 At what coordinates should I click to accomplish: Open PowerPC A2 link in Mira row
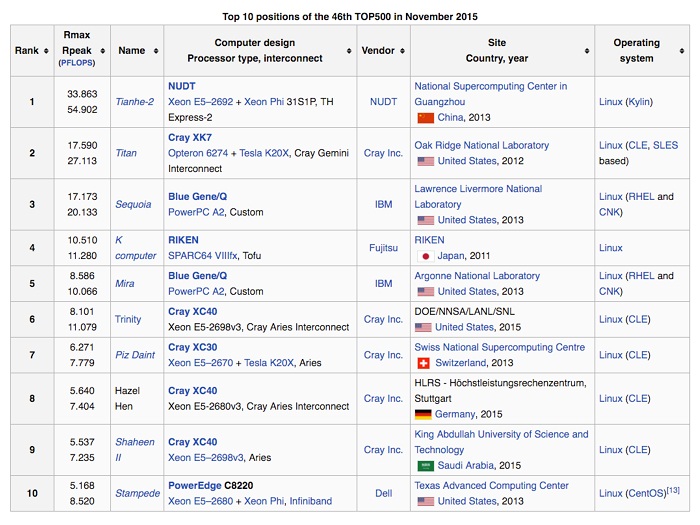[196, 292]
